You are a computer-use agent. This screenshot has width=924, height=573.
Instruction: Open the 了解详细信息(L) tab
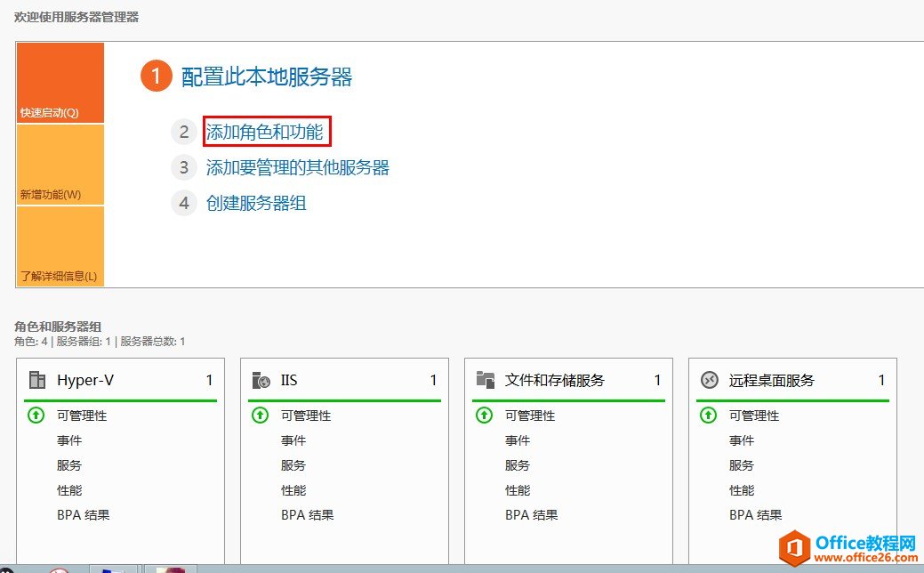pyautogui.click(x=60, y=246)
